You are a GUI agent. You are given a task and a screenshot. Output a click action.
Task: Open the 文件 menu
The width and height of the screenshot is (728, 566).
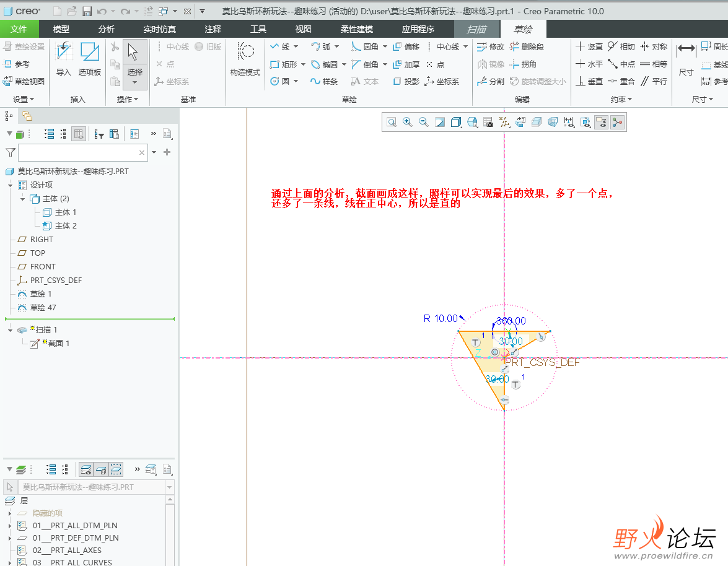pos(19,29)
